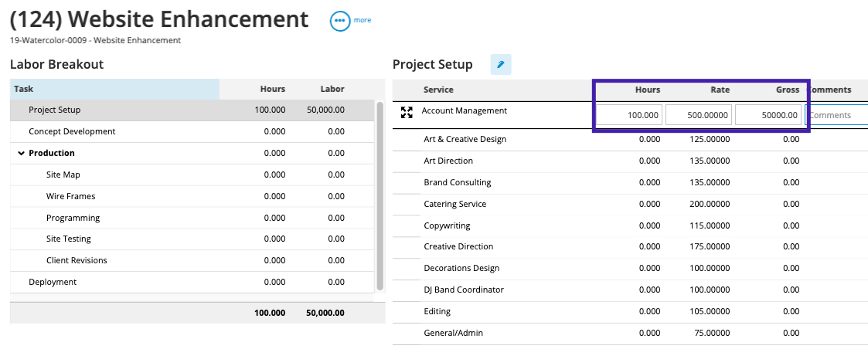Click the Copywriting service row
This screenshot has width=868, height=349.
(447, 226)
